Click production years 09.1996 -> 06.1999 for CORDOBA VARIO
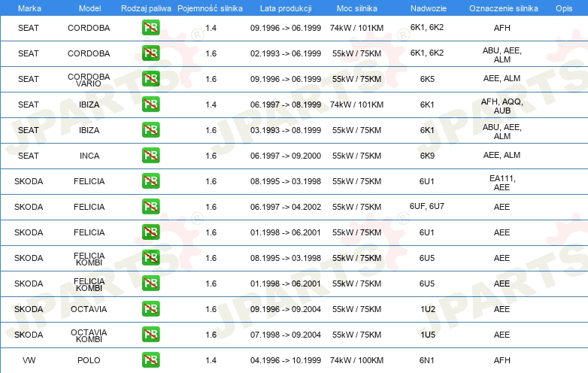The width and height of the screenshot is (588, 373). pos(286,79)
